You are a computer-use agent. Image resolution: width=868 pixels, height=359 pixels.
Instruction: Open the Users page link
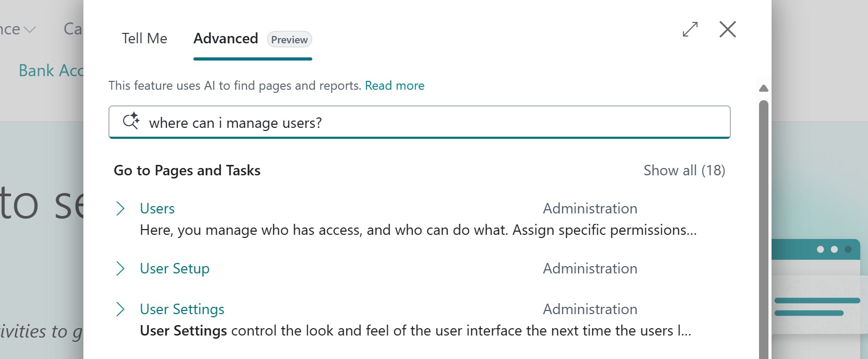tap(157, 209)
